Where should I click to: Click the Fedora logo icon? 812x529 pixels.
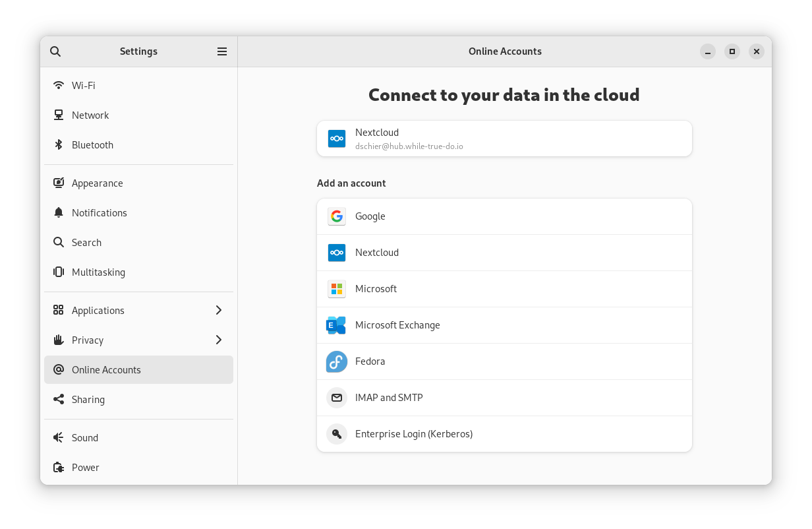tap(337, 361)
